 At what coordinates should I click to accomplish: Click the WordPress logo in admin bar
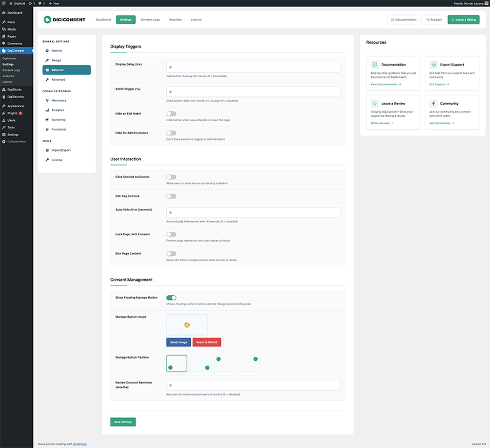(x=4, y=3)
